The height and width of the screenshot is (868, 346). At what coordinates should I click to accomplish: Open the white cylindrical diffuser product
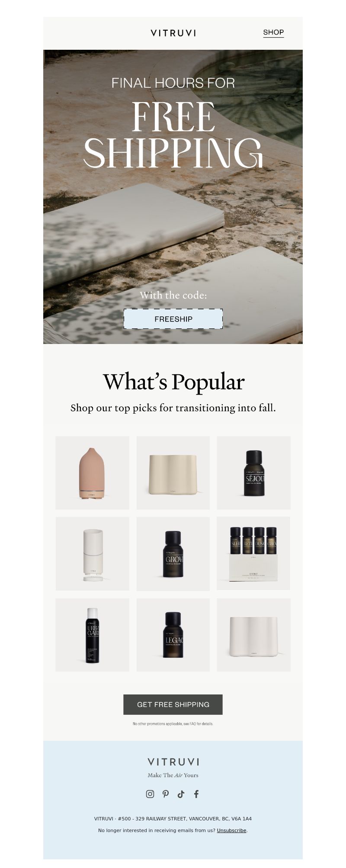pos(92,553)
